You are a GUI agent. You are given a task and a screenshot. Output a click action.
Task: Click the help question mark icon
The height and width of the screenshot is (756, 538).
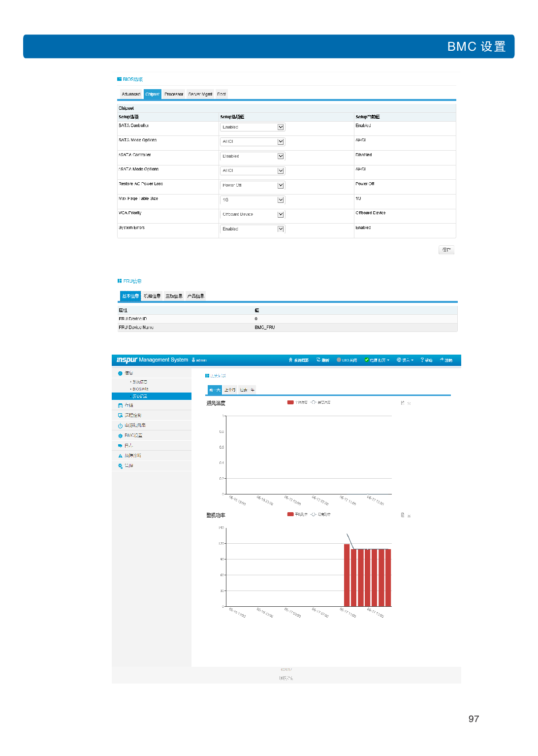click(422, 360)
